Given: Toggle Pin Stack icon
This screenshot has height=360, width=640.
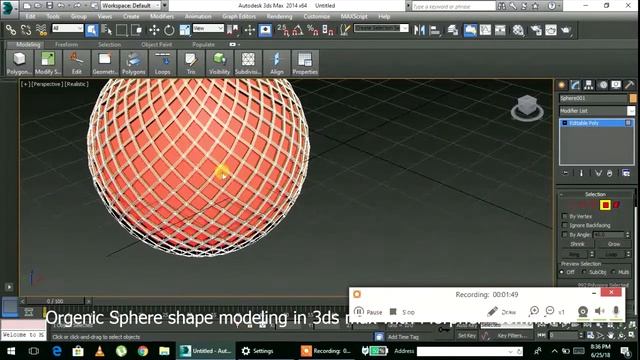Looking at the screenshot, I should pyautogui.click(x=565, y=173).
